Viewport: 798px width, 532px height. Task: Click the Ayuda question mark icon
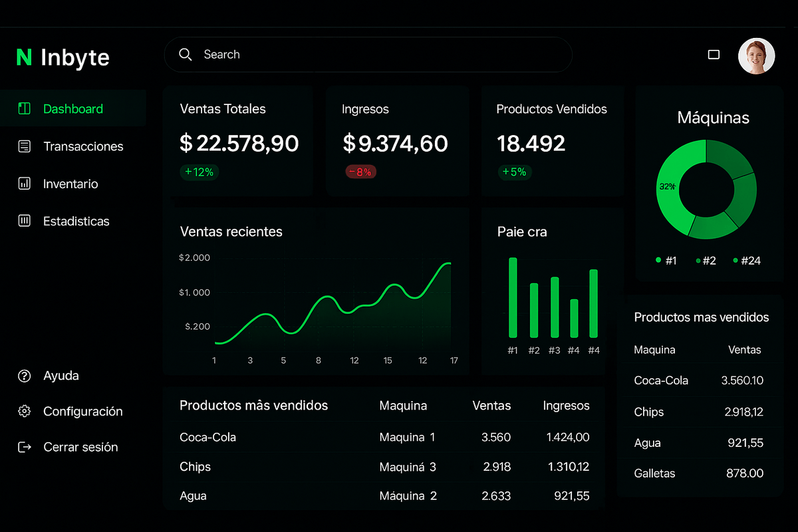[25, 375]
